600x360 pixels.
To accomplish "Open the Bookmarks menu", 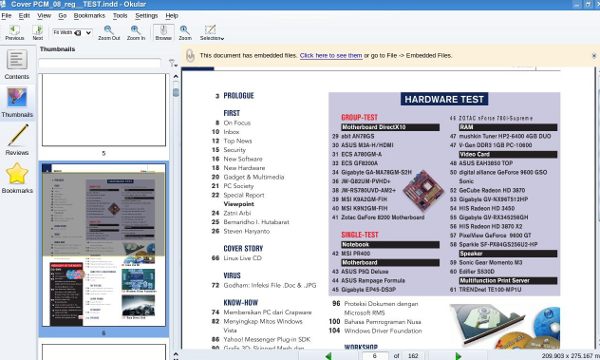I will (x=89, y=16).
